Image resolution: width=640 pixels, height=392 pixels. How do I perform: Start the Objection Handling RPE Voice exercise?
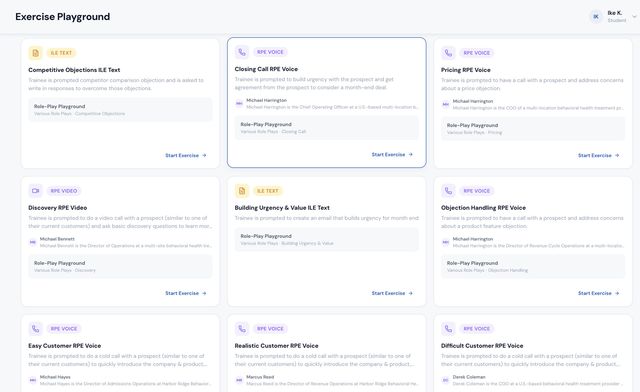pos(599,293)
